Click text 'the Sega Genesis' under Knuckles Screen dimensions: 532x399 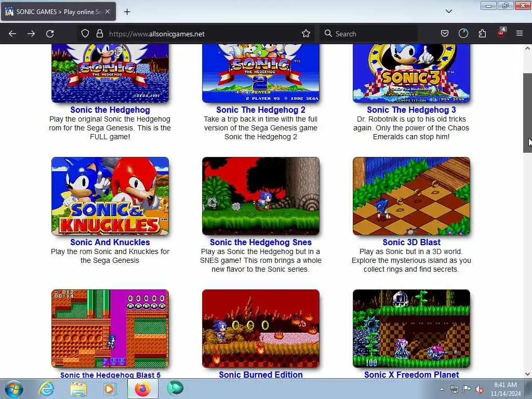point(110,260)
